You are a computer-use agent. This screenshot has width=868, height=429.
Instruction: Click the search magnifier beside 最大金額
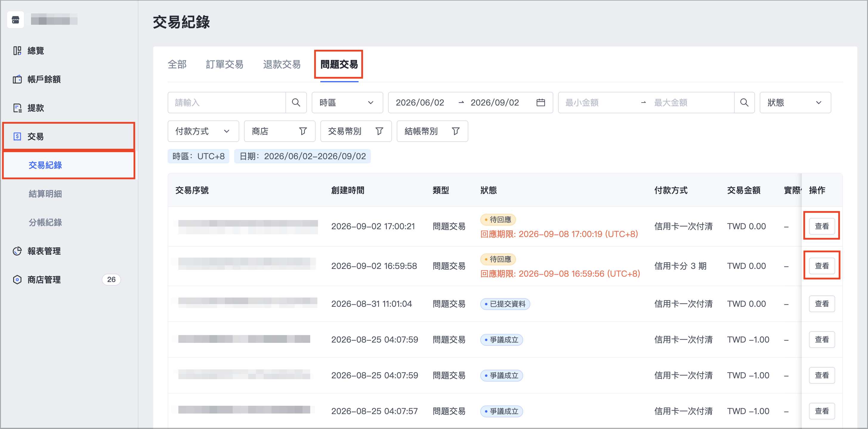pyautogui.click(x=744, y=102)
